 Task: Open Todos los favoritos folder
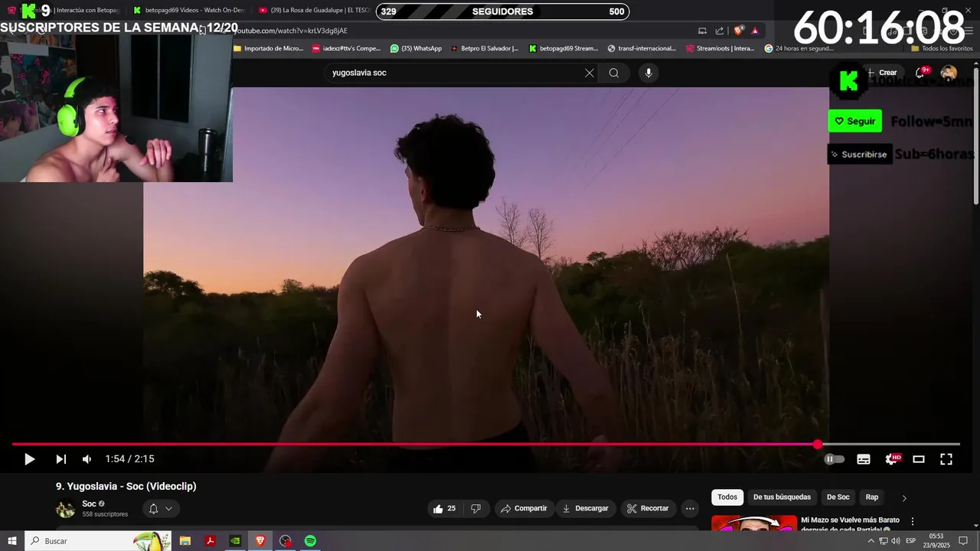(942, 48)
